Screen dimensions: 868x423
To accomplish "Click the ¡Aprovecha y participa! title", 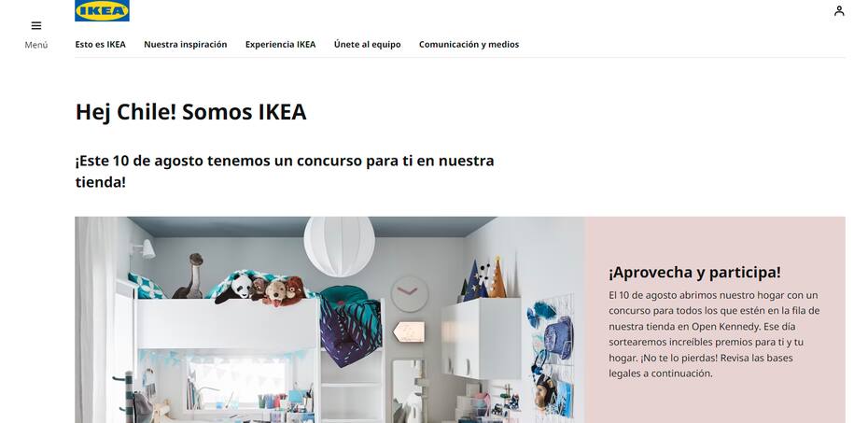I will [694, 273].
